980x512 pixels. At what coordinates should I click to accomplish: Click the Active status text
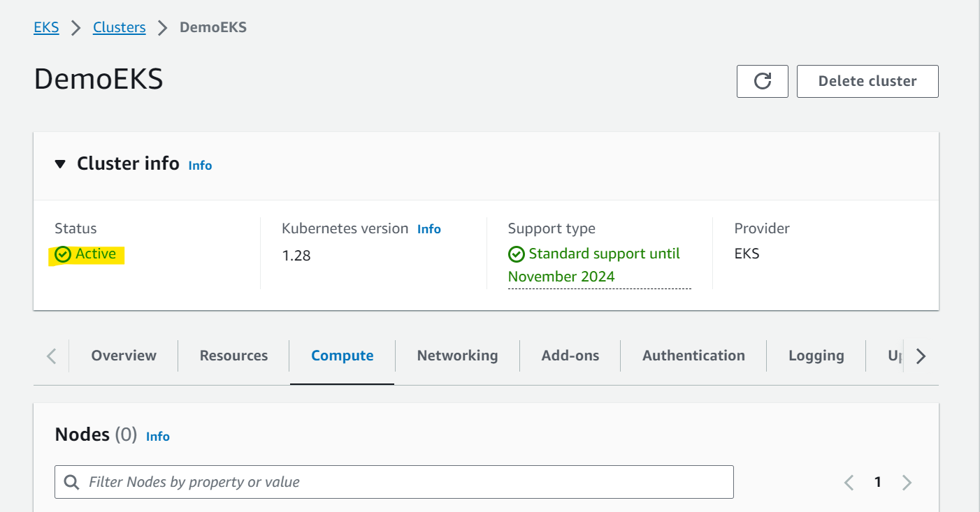pos(96,254)
